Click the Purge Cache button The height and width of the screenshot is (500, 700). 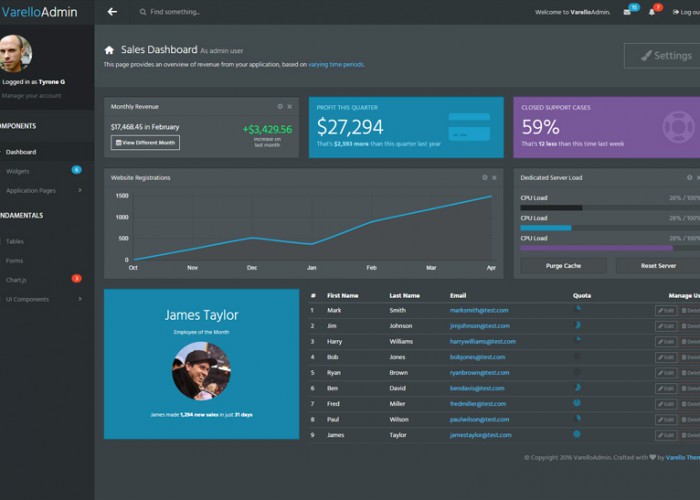coord(563,266)
